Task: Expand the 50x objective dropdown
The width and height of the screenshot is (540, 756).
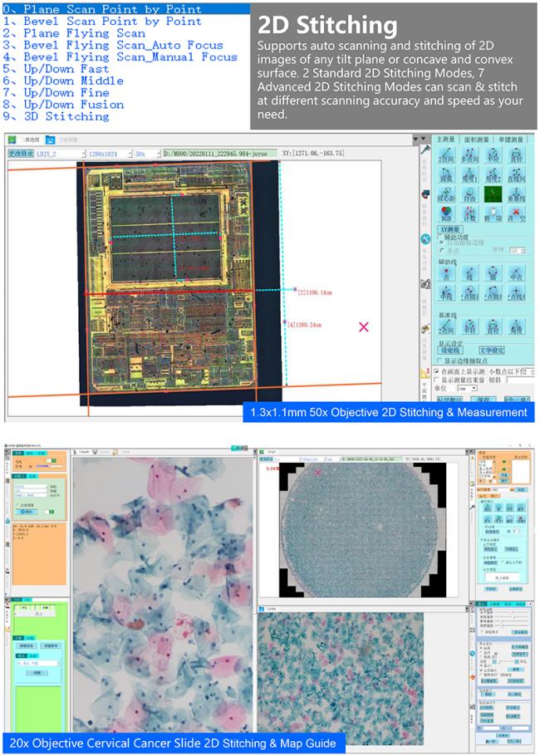Action: 147,154
